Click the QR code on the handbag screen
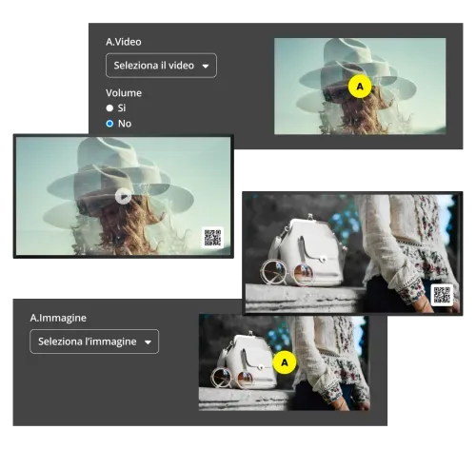Screen dimensions: 476x449 point(442,295)
